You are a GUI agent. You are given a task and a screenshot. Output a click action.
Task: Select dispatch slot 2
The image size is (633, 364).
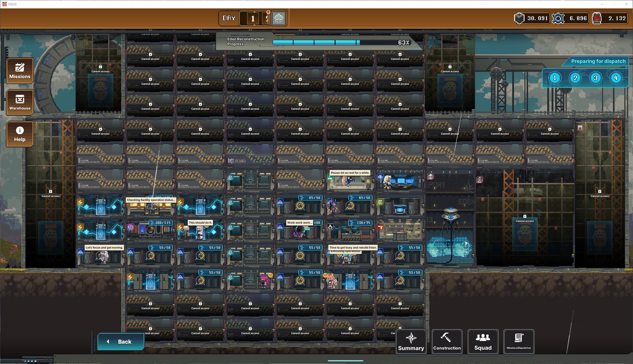tap(575, 78)
